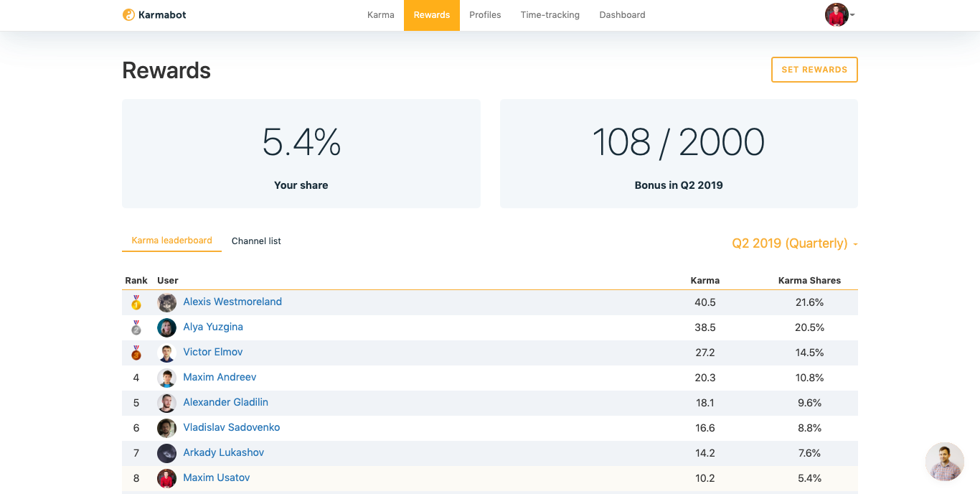Click Alexis Westmoreland's avatar
Screen dimensions: 980x494
tap(166, 302)
